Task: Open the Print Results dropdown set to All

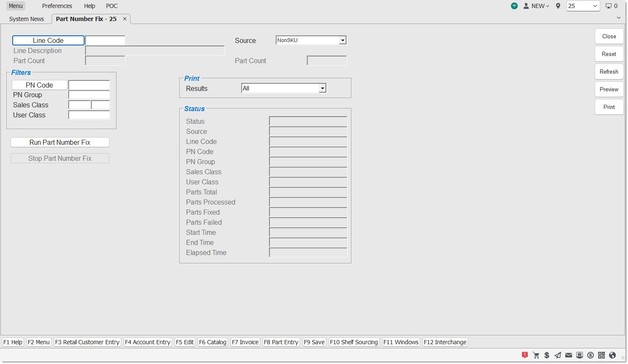Action: pyautogui.click(x=322, y=88)
